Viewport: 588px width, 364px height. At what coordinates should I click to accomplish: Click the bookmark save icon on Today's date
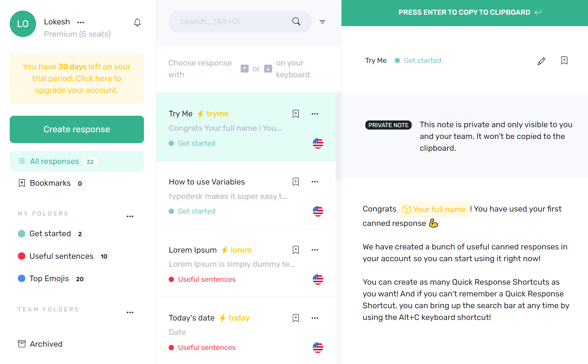pyautogui.click(x=296, y=318)
